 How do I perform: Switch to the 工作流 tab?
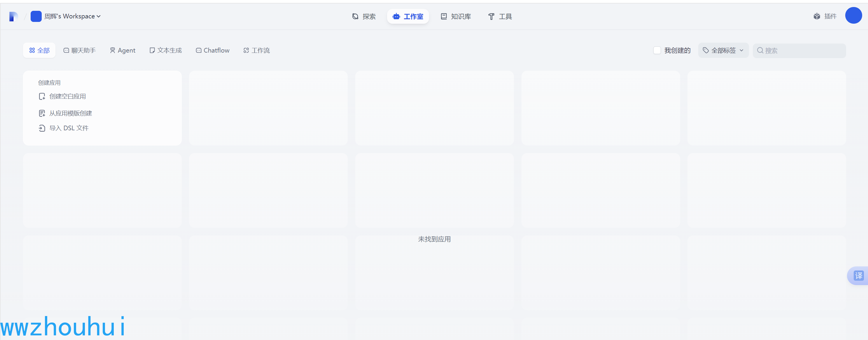tap(256, 50)
